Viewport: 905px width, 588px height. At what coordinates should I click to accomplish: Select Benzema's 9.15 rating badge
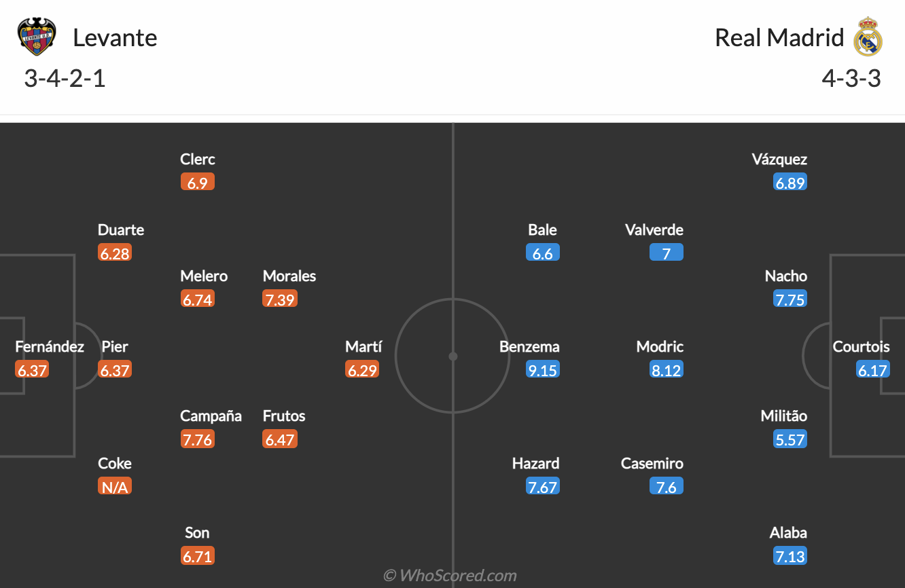pyautogui.click(x=542, y=370)
